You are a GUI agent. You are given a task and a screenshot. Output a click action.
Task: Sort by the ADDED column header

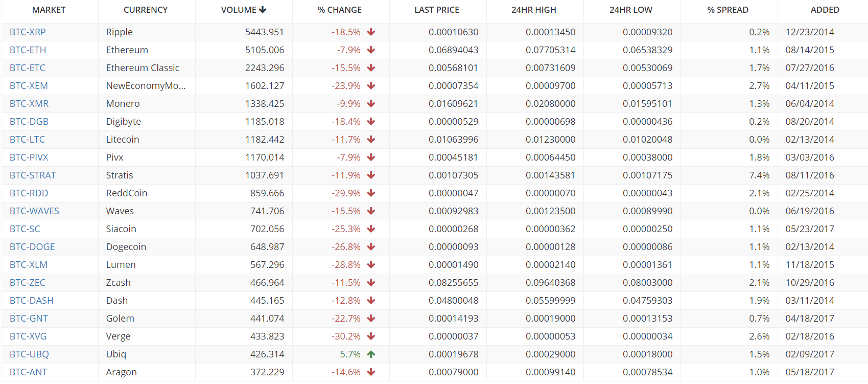[825, 10]
